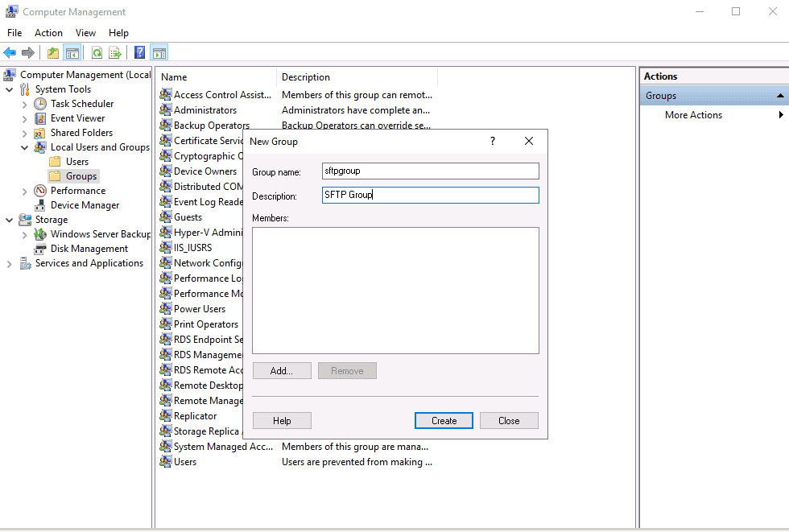Image resolution: width=789 pixels, height=532 pixels.
Task: Close the New Group dialog with X
Action: [x=529, y=142]
